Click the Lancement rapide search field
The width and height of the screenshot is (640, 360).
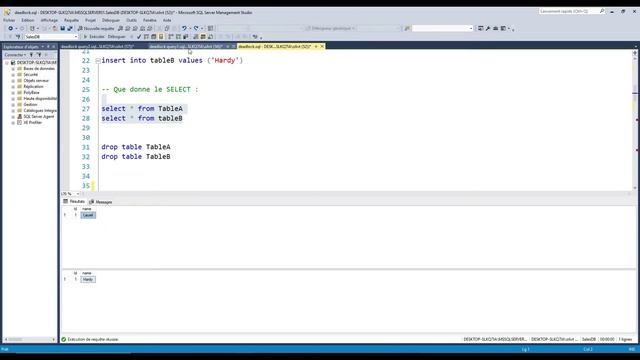(568, 11)
